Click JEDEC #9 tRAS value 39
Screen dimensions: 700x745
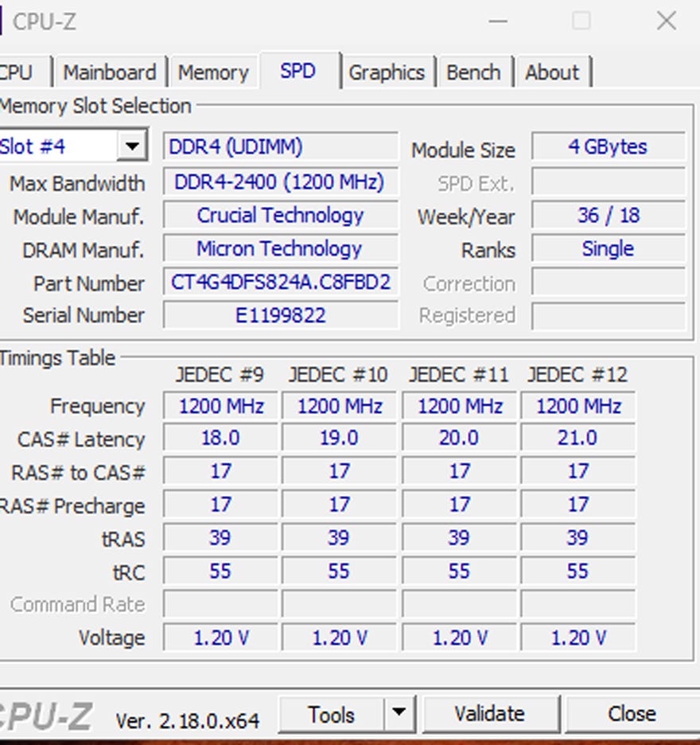pos(220,537)
